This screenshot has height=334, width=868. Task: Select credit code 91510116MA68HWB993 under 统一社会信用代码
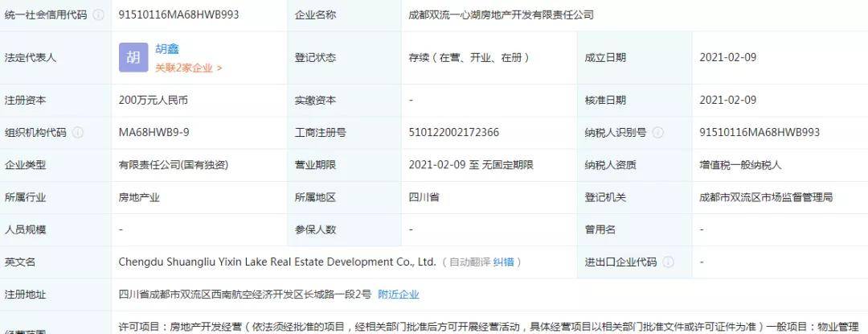point(178,15)
